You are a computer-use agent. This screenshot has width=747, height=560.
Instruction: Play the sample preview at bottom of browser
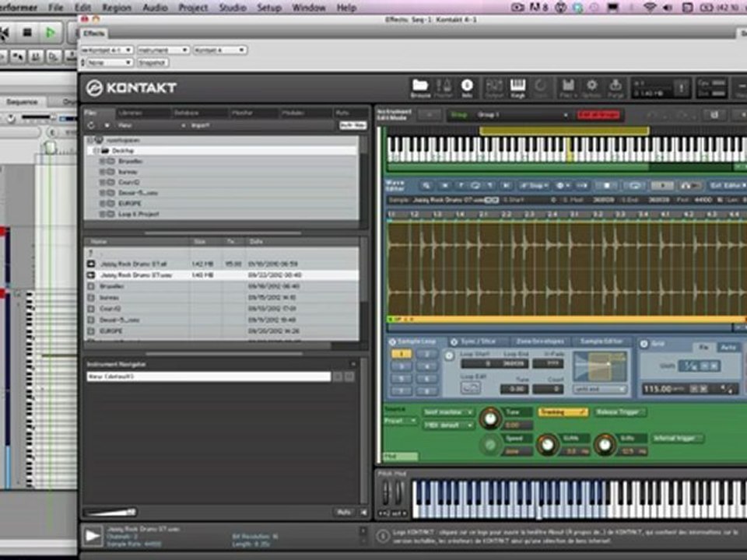coord(93,536)
